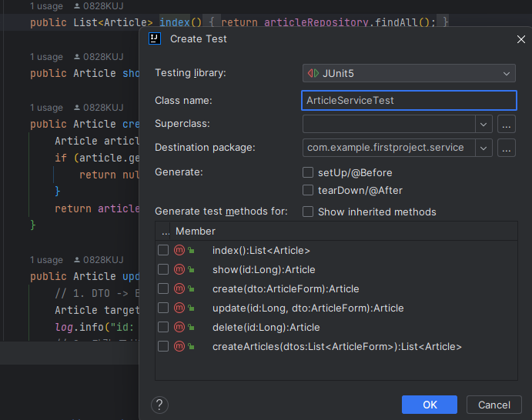Viewport: 532px width, 420px height.
Task: Click the findAll() call in the editor
Action: click(x=402, y=22)
